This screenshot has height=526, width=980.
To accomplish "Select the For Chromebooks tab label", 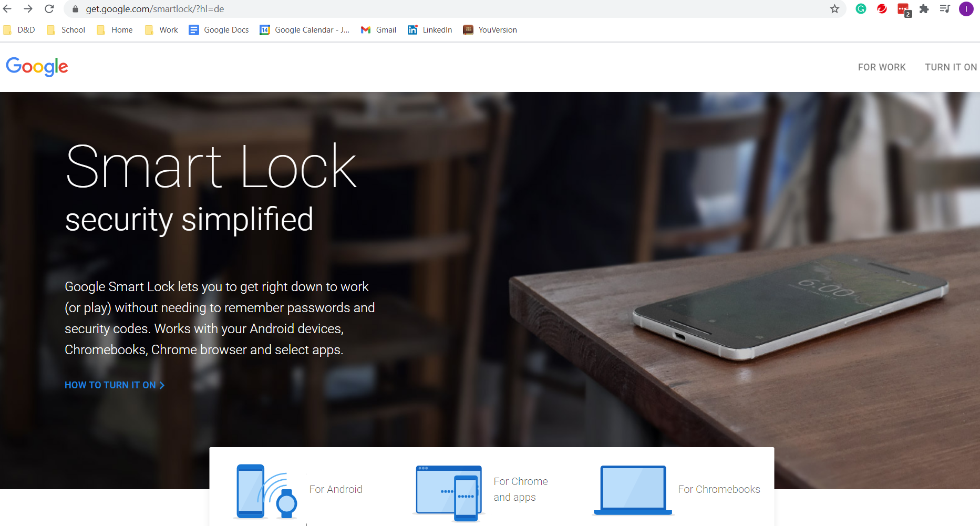I will coord(719,489).
